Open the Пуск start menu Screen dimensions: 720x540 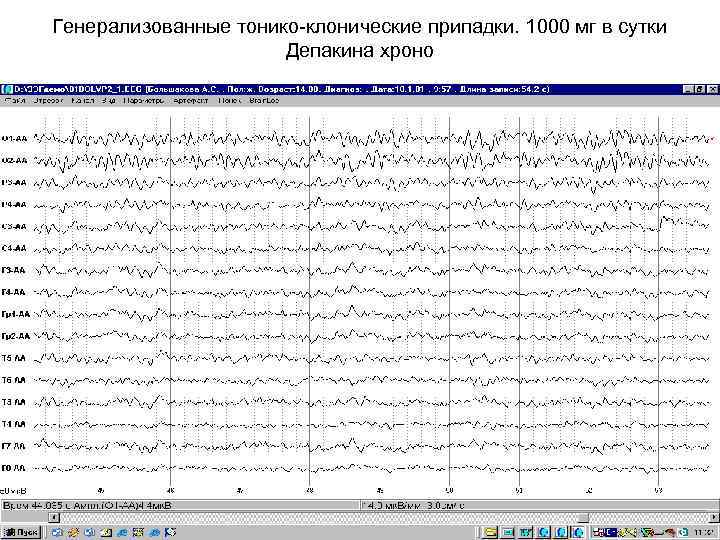tap(21, 533)
